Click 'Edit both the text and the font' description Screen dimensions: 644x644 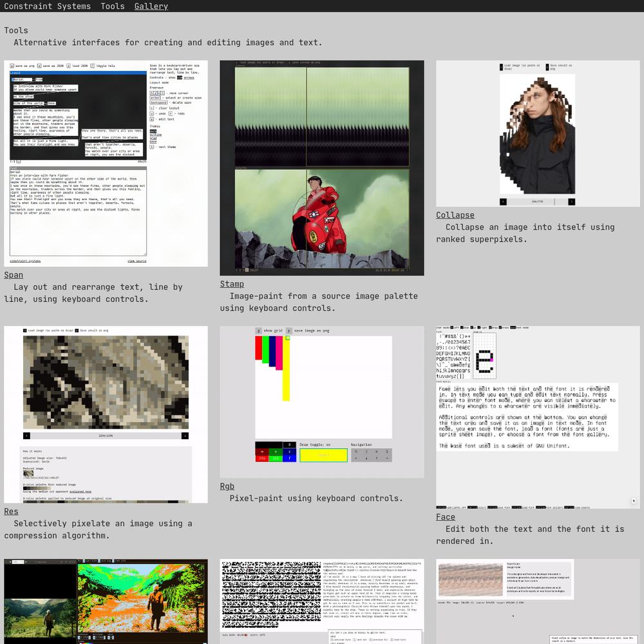[530, 535]
